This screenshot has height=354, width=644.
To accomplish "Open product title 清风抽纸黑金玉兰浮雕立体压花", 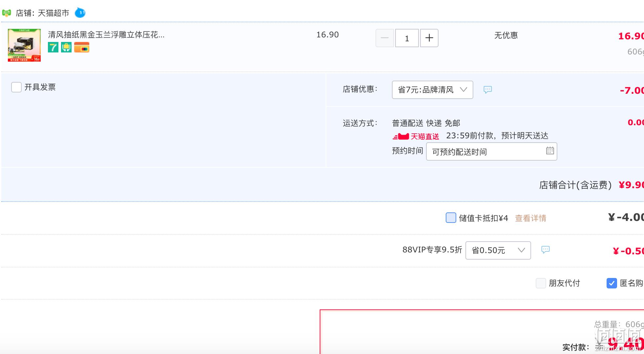I will click(106, 35).
